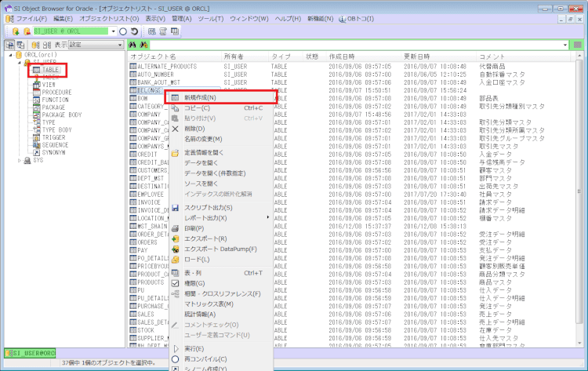This screenshot has height=371, width=588.
Task: Sort by 所有者 column header
Action: click(245, 56)
